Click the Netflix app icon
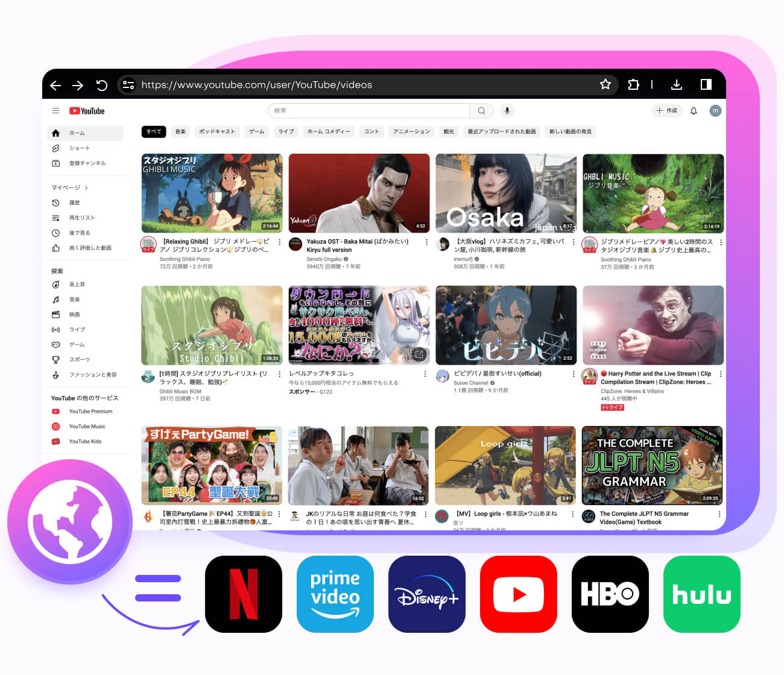The image size is (784, 675). 244,594
